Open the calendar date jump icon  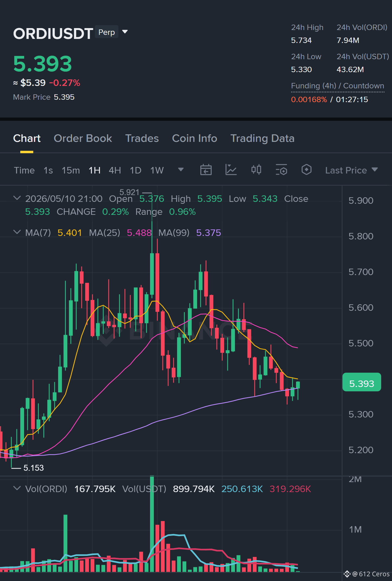(x=206, y=170)
